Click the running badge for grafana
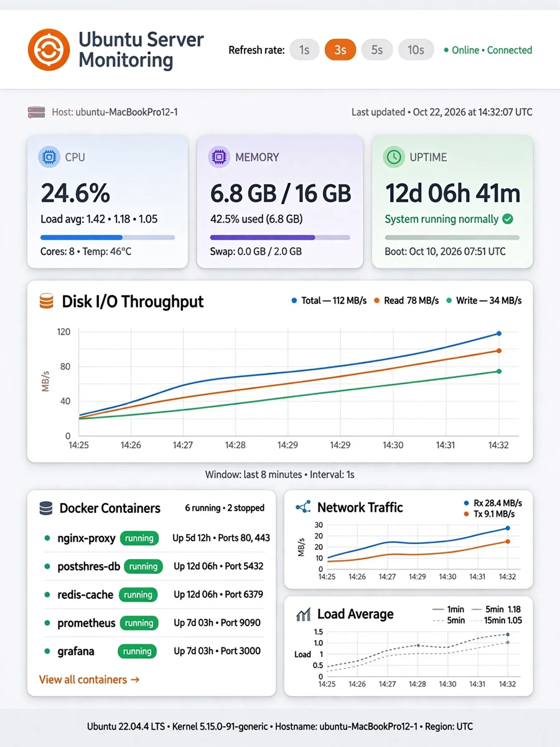The image size is (560, 747). [x=138, y=652]
